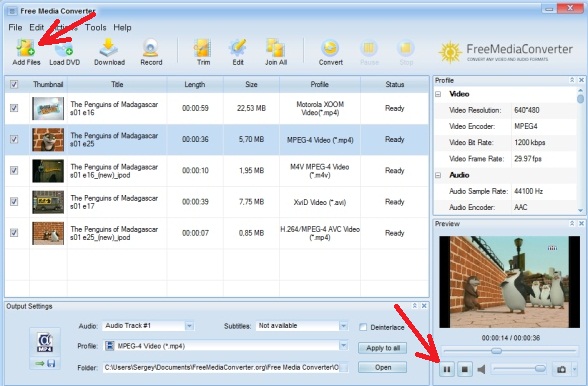Screen dimensions: 588x386
Task: Close the Preview panel
Action: coord(581,223)
